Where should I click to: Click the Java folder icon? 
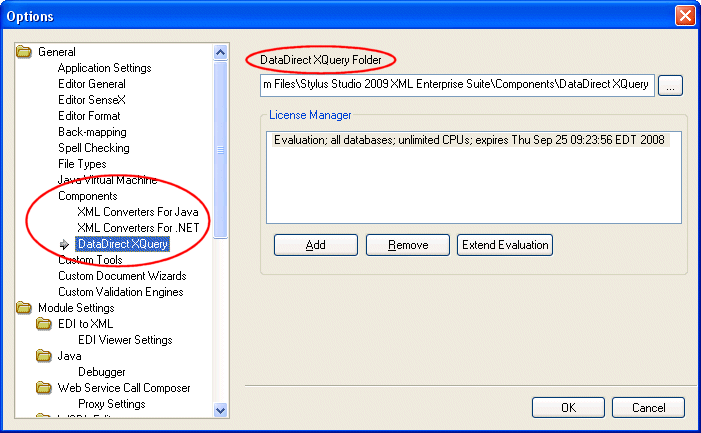click(44, 356)
